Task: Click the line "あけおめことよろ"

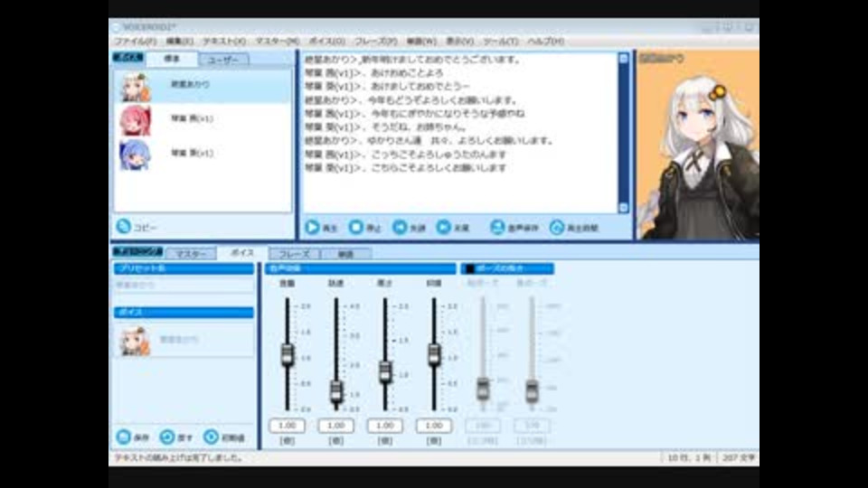Action: pyautogui.click(x=407, y=72)
